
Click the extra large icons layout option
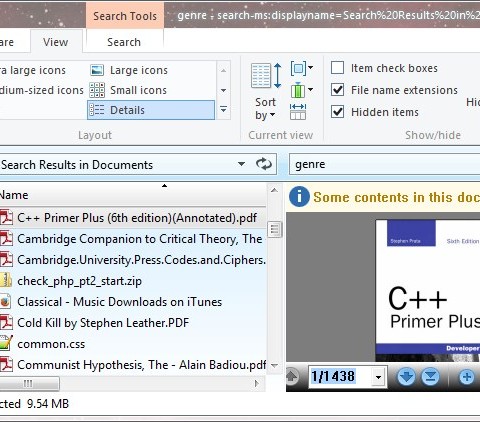click(33, 70)
